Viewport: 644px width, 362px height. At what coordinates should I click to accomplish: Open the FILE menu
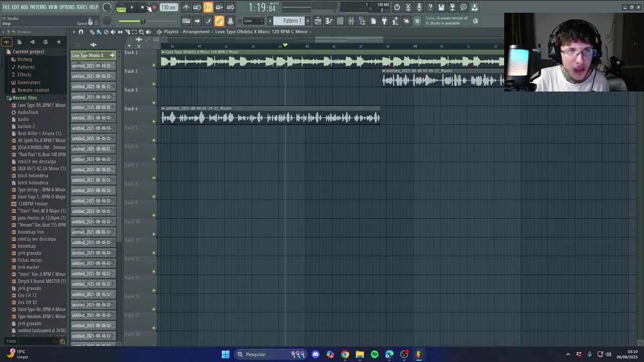click(6, 7)
